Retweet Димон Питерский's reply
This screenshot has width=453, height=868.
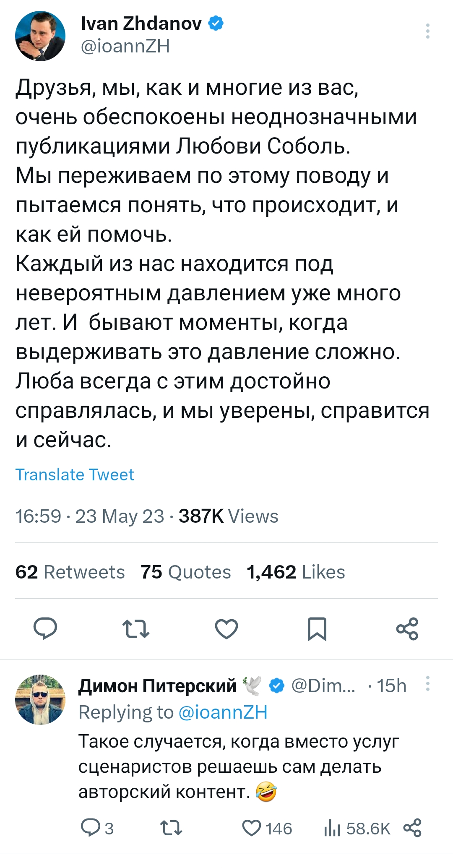tap(171, 828)
